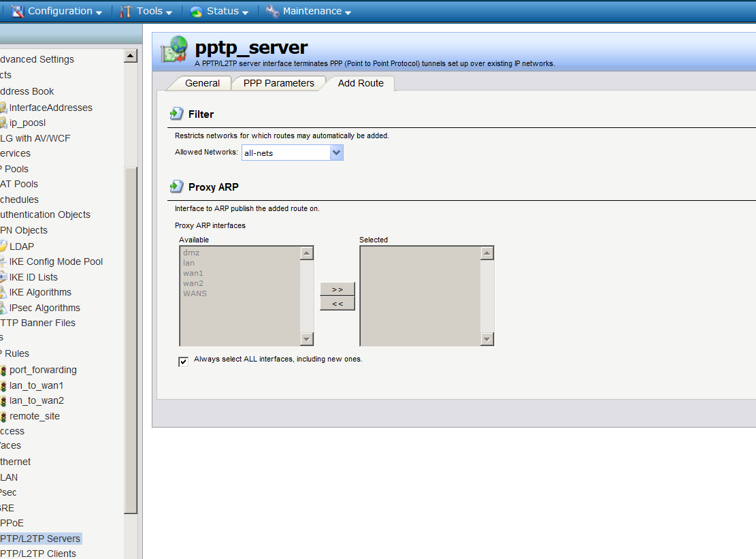This screenshot has height=559, width=756.
Task: Open Access in sidebar
Action: tap(12, 431)
